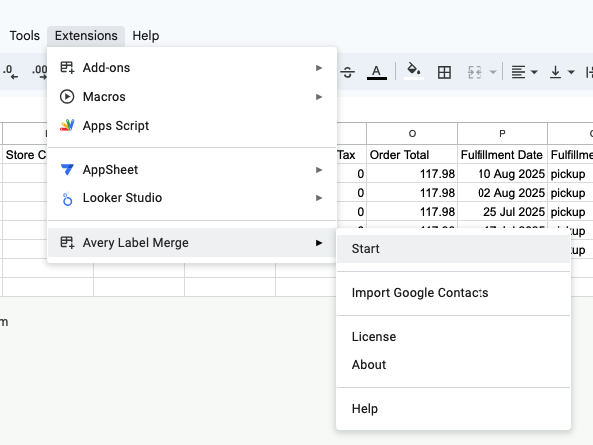Click the Apps Script colorful logo icon
593x445 pixels.
pos(67,125)
